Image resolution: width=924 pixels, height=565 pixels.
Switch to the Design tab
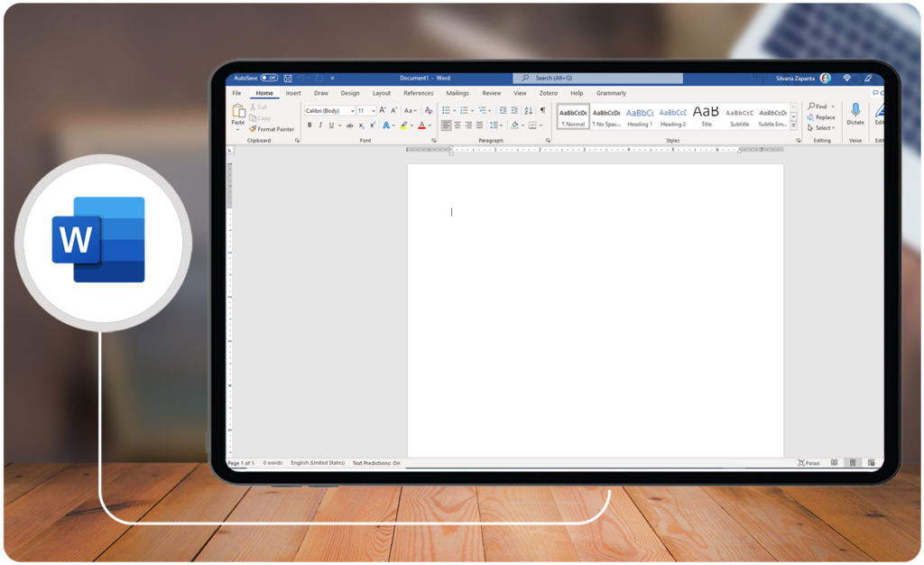(x=349, y=93)
